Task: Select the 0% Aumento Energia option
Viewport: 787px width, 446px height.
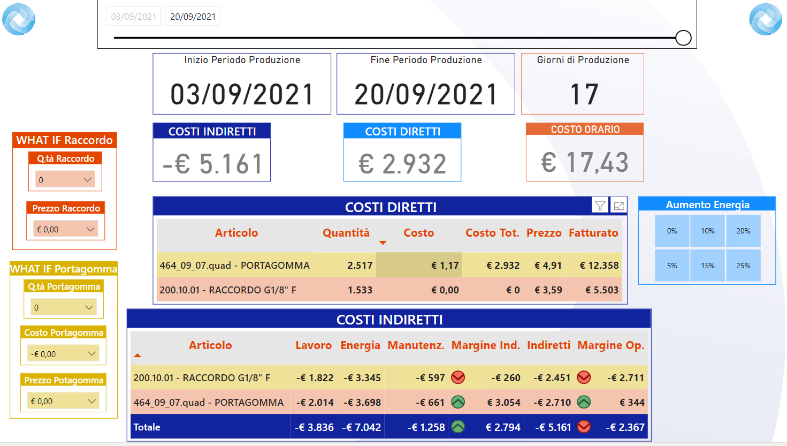Action: pos(672,231)
